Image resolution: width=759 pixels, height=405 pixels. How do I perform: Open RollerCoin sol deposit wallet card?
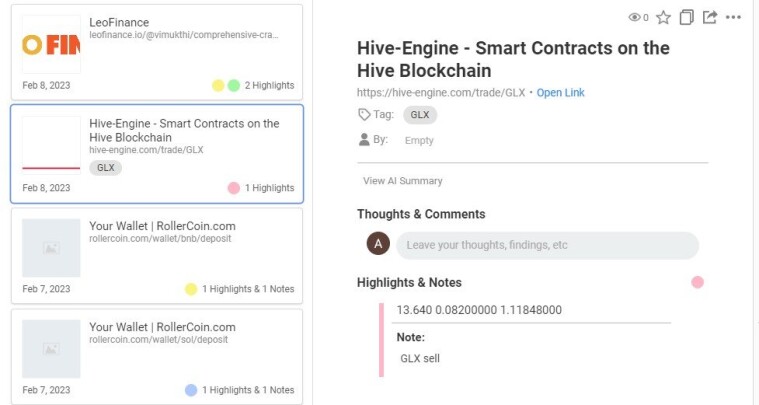tap(157, 356)
